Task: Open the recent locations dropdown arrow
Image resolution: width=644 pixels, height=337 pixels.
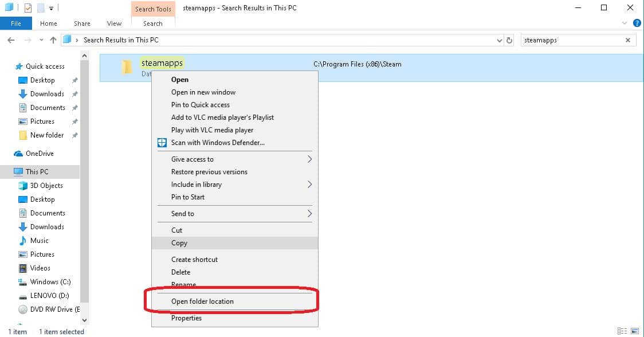Action: 41,40
